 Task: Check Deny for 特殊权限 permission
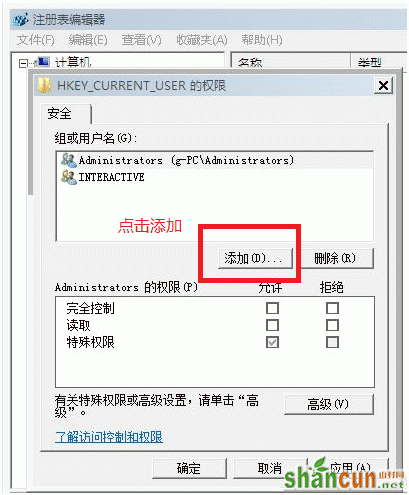pos(332,342)
